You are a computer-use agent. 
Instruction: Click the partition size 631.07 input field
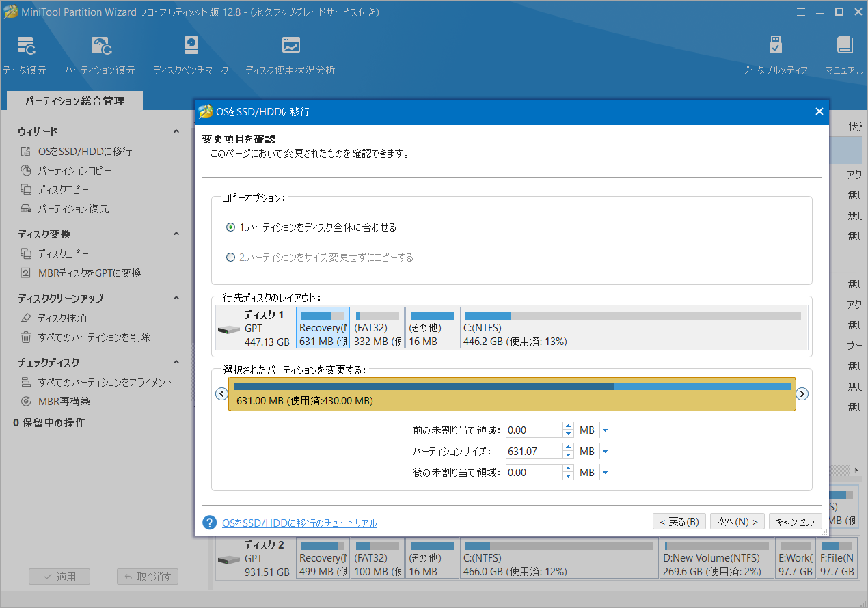[534, 452]
